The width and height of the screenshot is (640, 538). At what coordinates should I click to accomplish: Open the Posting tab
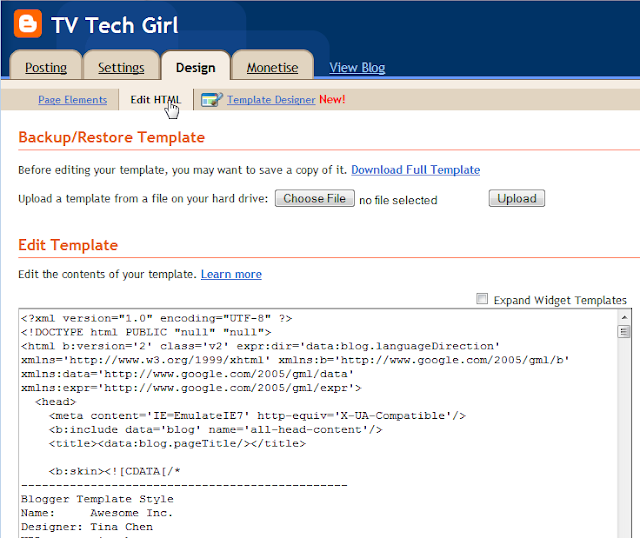point(46,67)
